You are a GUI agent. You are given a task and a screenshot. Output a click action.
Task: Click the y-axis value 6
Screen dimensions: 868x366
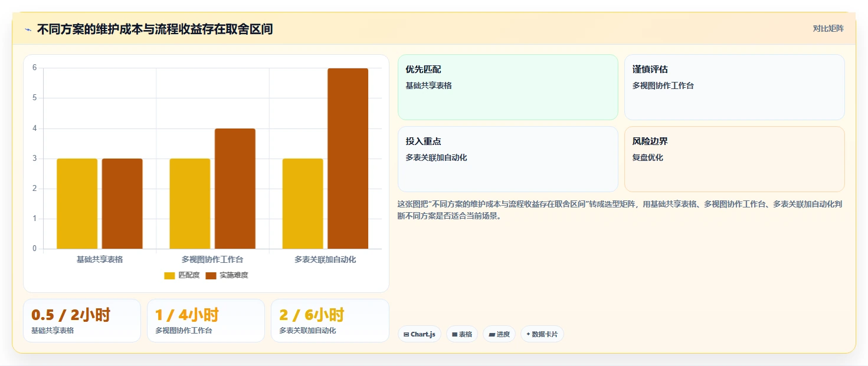coord(34,68)
